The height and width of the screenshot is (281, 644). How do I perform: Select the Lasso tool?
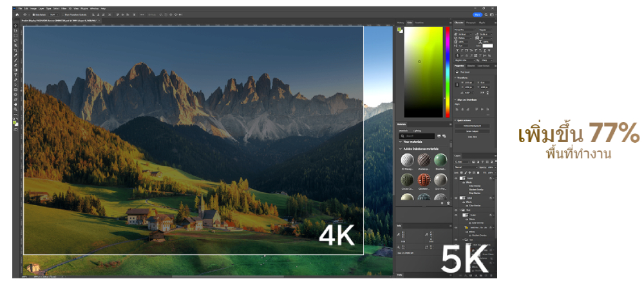(15, 41)
